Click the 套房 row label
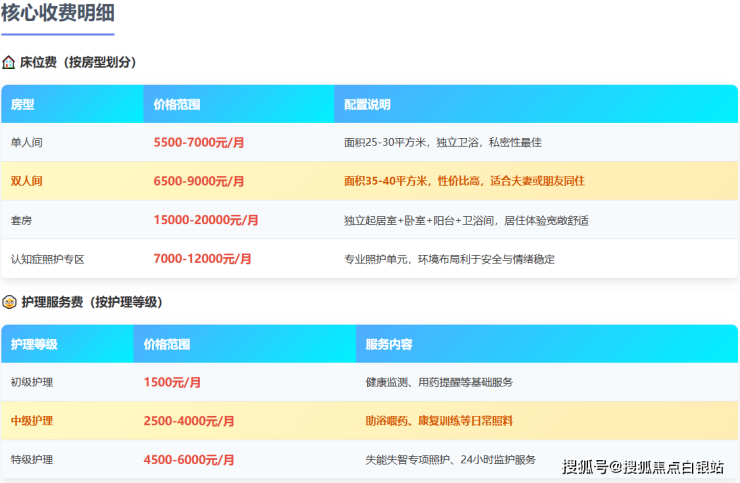740x483 pixels. point(22,220)
